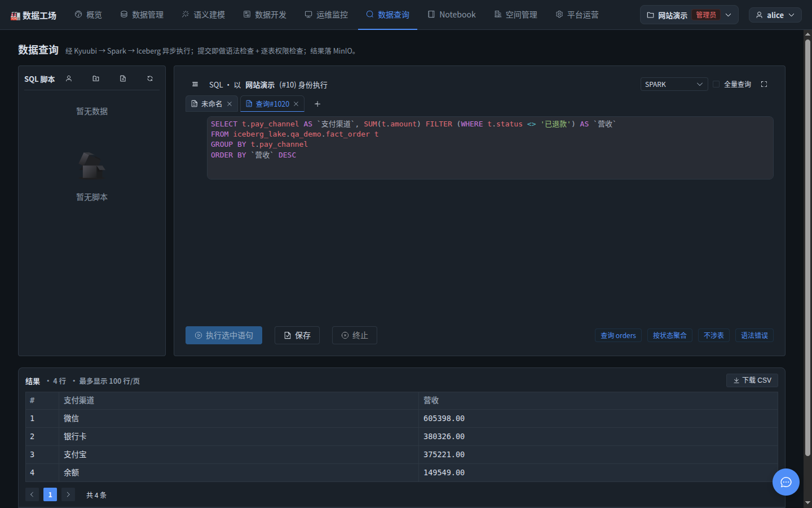Viewport: 812px width, 508px height.
Task: Enable the 全量查询 checkbox
Action: [x=716, y=84]
